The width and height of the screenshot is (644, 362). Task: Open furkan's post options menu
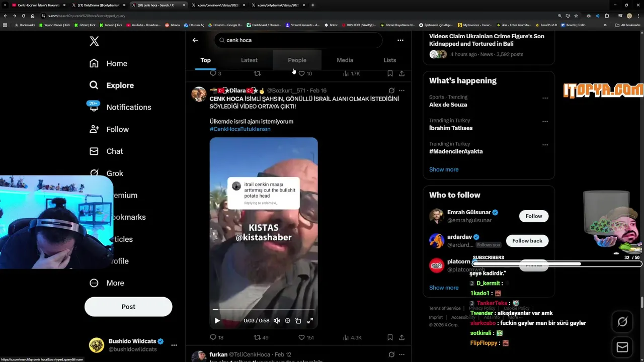point(401,354)
